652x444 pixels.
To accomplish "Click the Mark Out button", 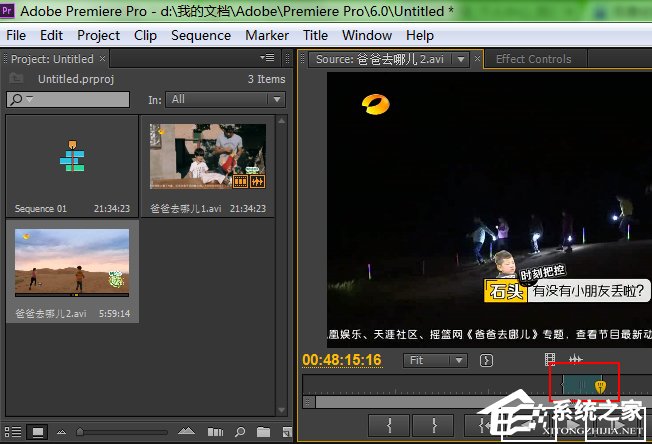I will click(x=434, y=426).
